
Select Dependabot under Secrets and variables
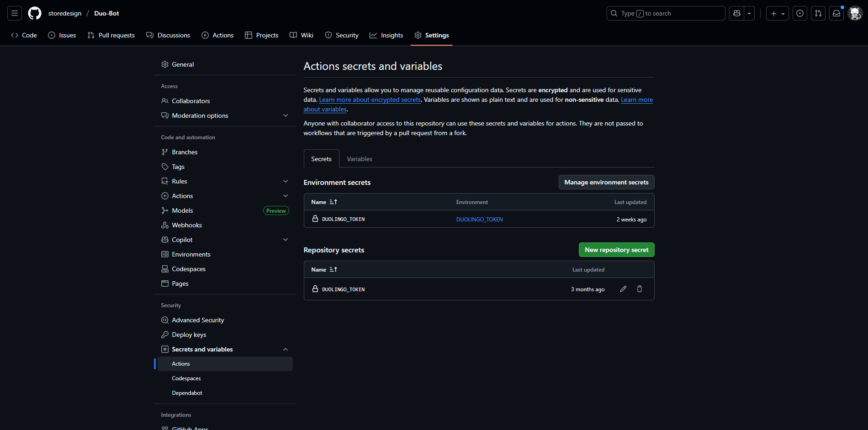pos(225,393)
